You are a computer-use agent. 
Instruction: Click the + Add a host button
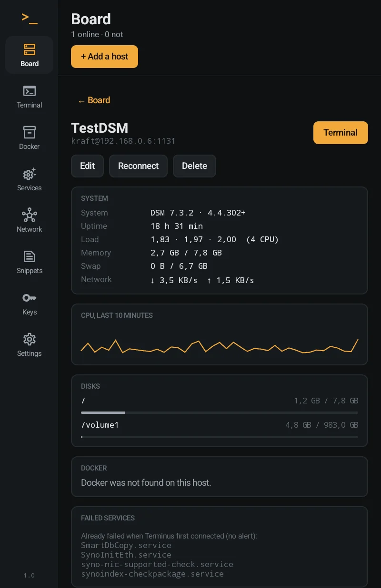(x=104, y=57)
